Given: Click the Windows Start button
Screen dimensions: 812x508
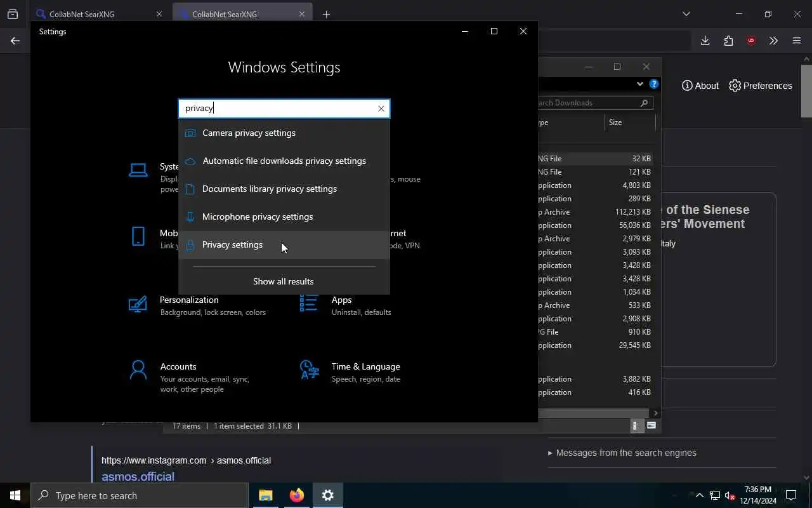Looking at the screenshot, I should [x=15, y=495].
